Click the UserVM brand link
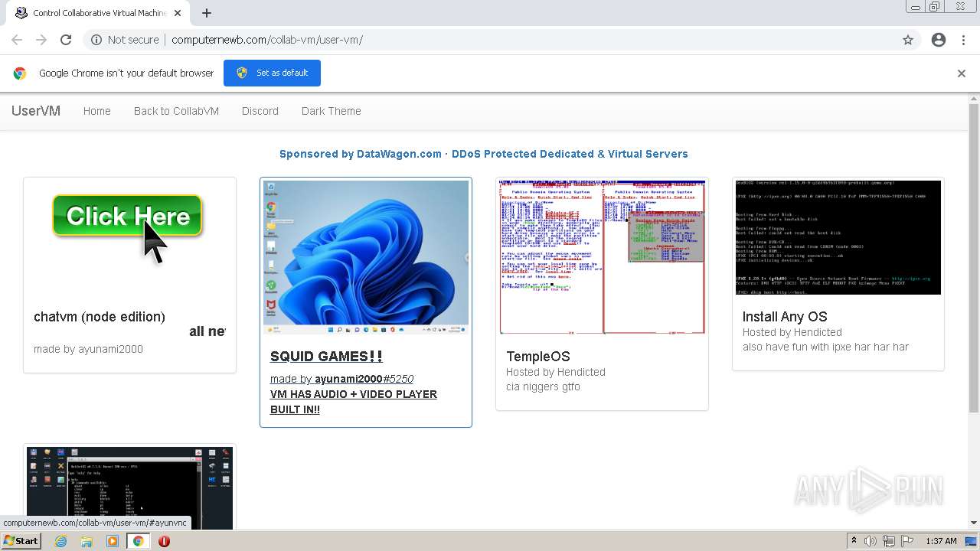980x551 pixels. coord(36,111)
